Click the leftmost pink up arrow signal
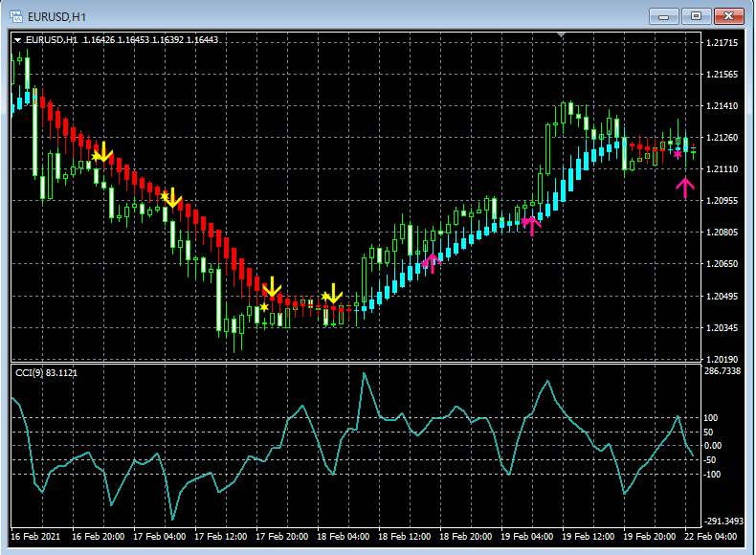 pos(431,262)
